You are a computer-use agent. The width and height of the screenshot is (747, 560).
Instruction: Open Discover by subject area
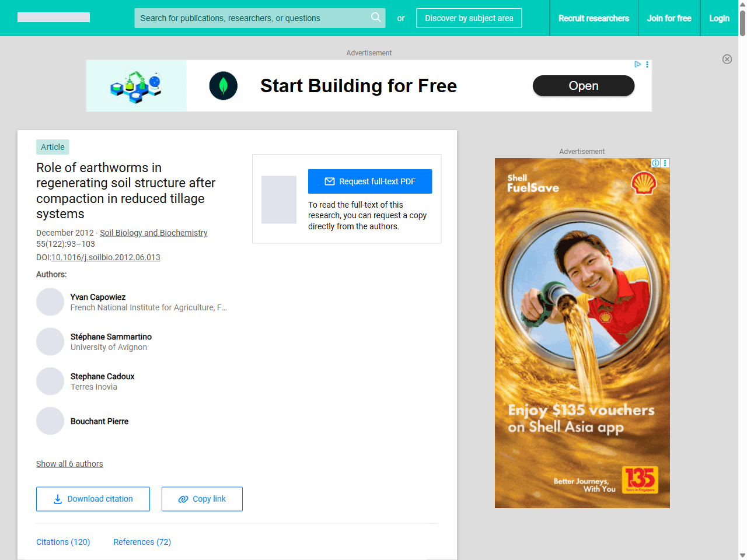[469, 18]
